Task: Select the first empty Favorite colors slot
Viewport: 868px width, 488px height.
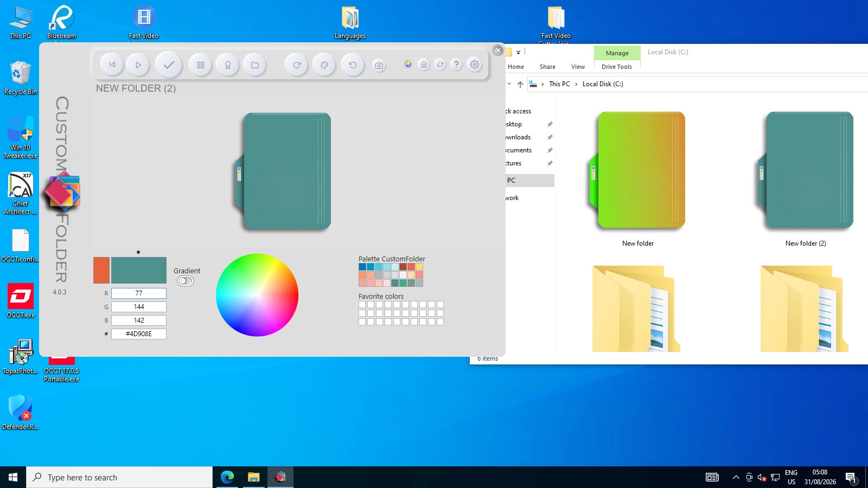Action: click(362, 304)
